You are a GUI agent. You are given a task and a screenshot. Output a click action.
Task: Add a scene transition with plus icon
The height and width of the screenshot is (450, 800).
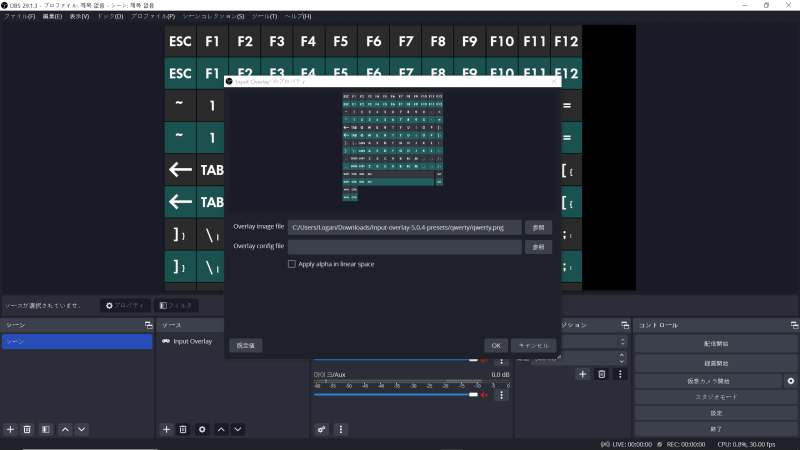click(582, 374)
